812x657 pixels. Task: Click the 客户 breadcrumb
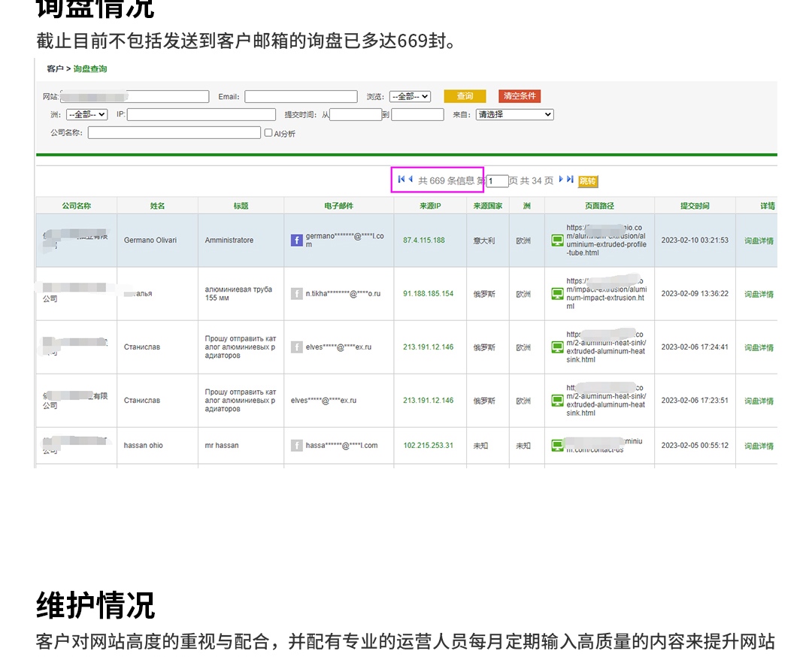55,69
